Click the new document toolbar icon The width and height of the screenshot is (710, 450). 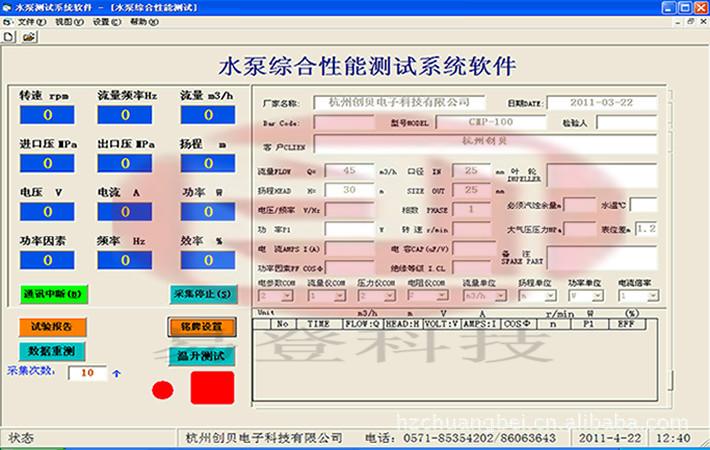click(x=8, y=37)
